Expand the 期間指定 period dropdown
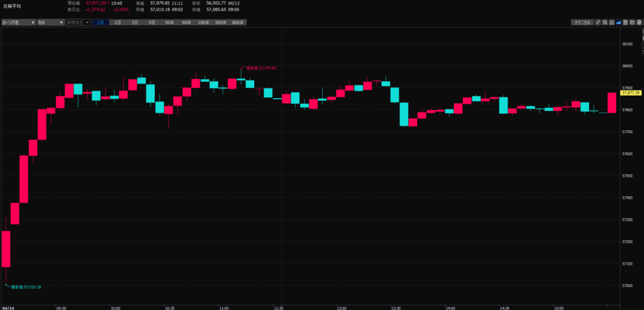The height and width of the screenshot is (310, 644). [78, 23]
